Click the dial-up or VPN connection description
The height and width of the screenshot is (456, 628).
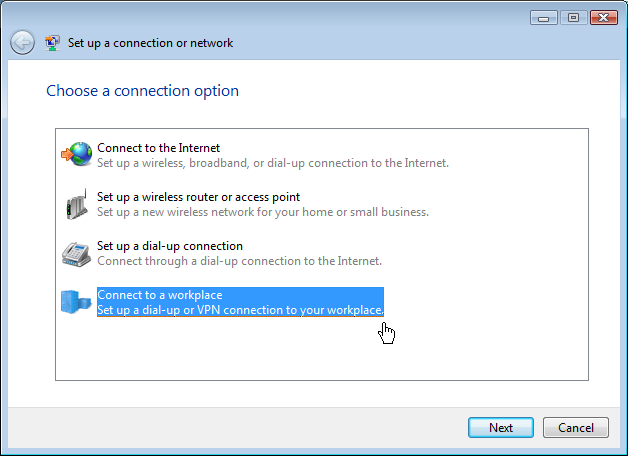pyautogui.click(x=240, y=310)
